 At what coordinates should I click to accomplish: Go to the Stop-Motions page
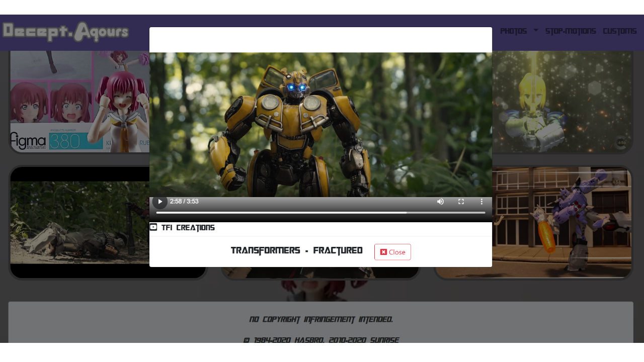(571, 31)
